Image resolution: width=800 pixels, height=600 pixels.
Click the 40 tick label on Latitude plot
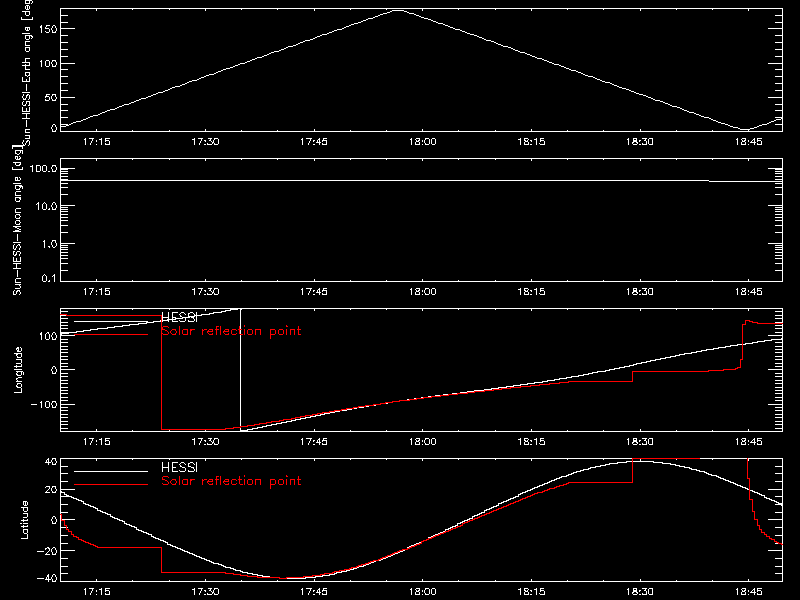click(51, 462)
